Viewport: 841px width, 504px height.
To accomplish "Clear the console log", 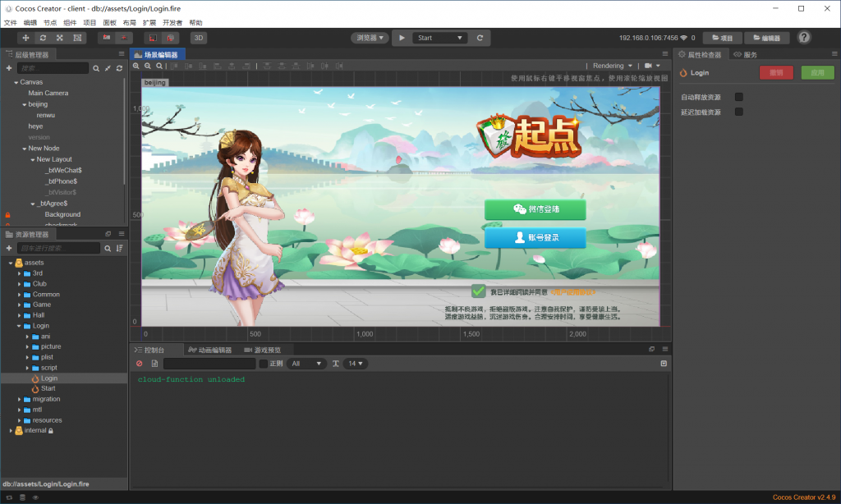I will tap(140, 364).
